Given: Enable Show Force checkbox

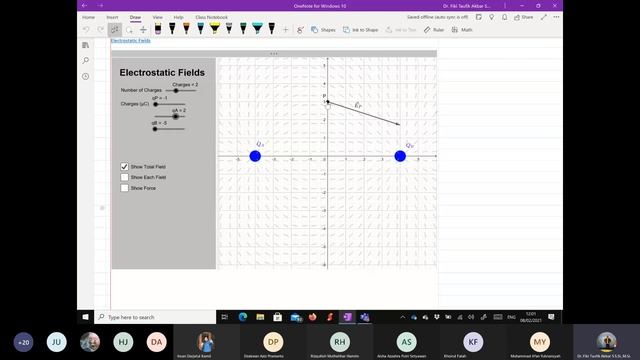Looking at the screenshot, I should tap(124, 188).
